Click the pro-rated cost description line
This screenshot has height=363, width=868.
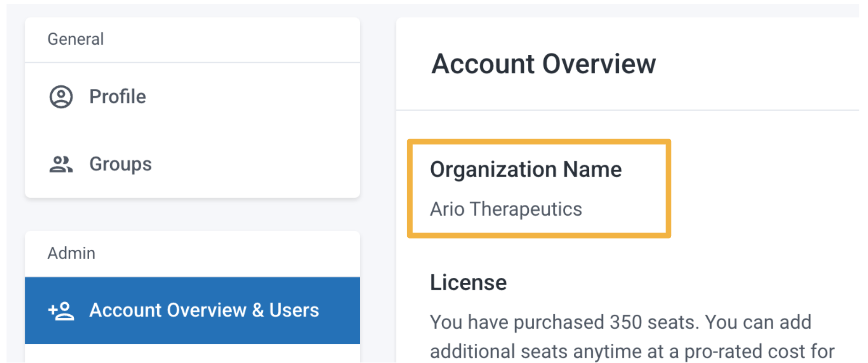pyautogui.click(x=632, y=352)
